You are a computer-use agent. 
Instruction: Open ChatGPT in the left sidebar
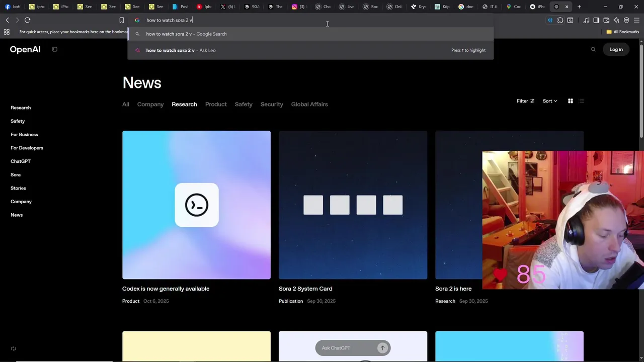[x=21, y=161]
